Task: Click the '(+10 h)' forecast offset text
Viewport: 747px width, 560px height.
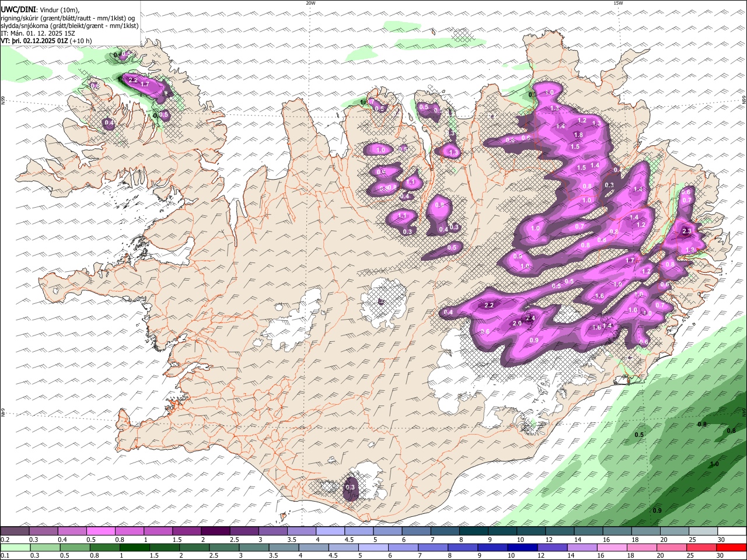Action: [81, 41]
